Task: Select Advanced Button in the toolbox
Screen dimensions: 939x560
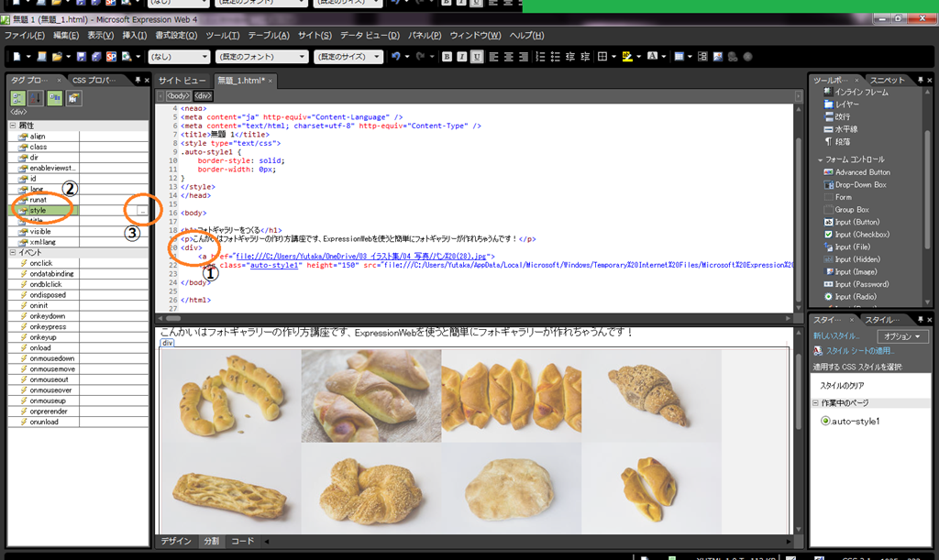Action: tap(863, 172)
